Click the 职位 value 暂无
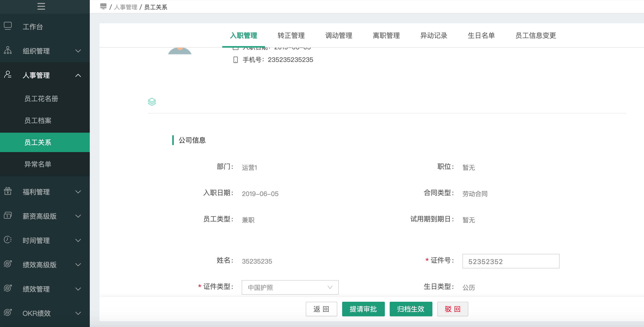This screenshot has height=327, width=644. (469, 167)
